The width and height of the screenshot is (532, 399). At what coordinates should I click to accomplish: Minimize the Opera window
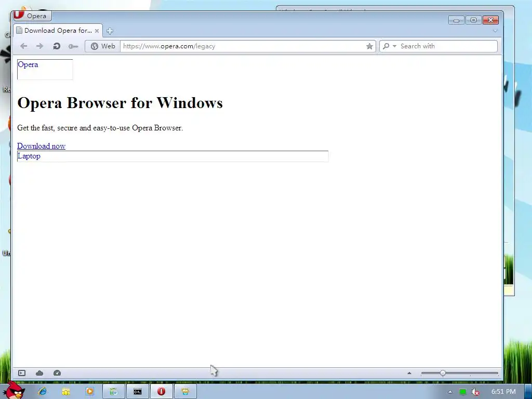point(456,20)
